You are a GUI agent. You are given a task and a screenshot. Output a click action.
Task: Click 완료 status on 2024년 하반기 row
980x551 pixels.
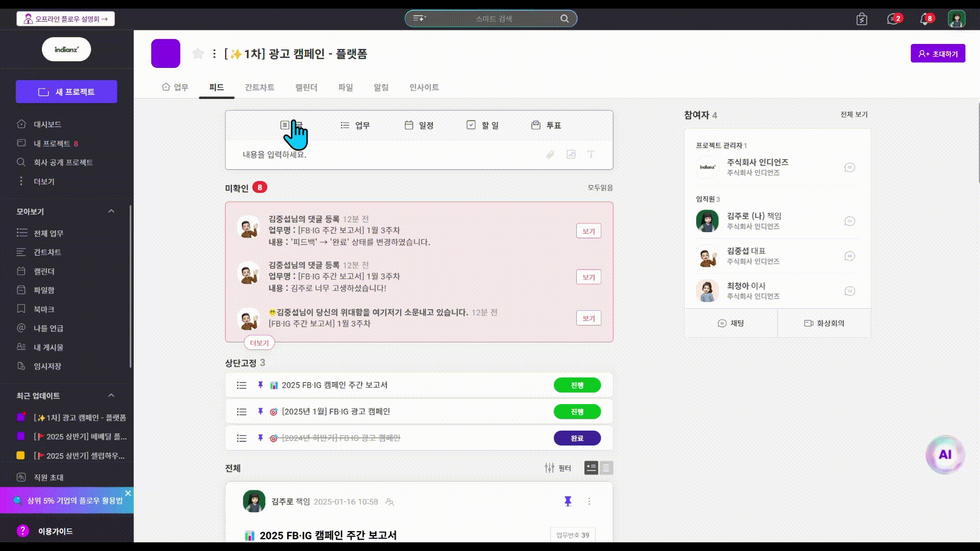click(577, 438)
